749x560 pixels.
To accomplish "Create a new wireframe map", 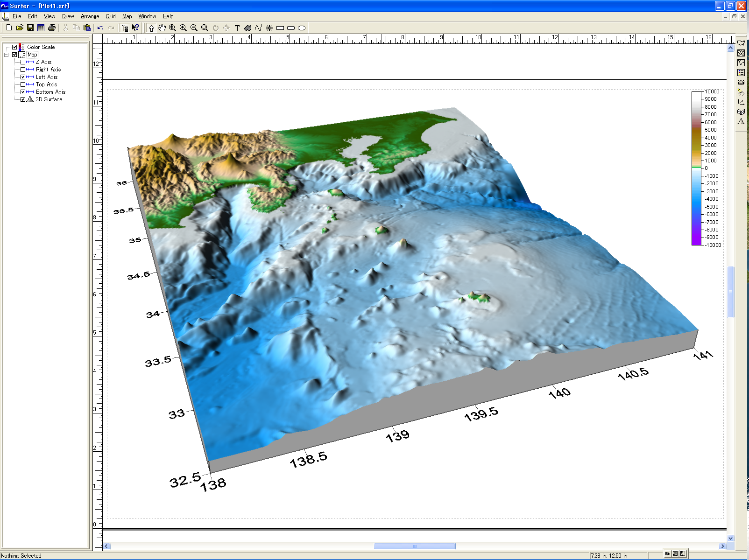I will tap(741, 112).
